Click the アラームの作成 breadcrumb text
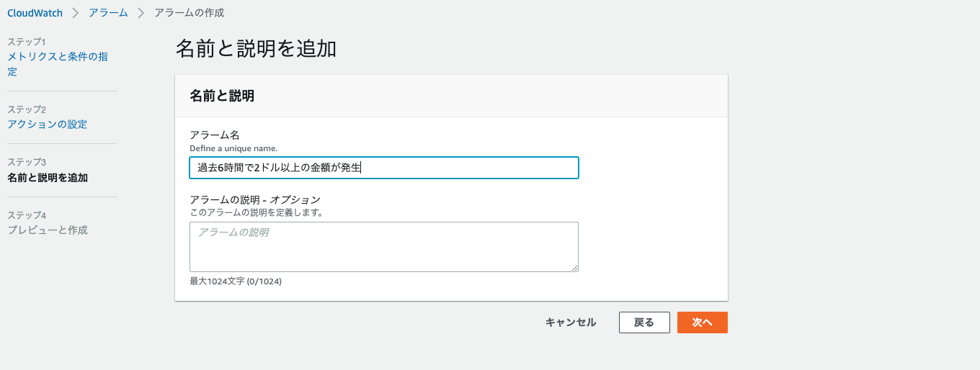 click(189, 13)
